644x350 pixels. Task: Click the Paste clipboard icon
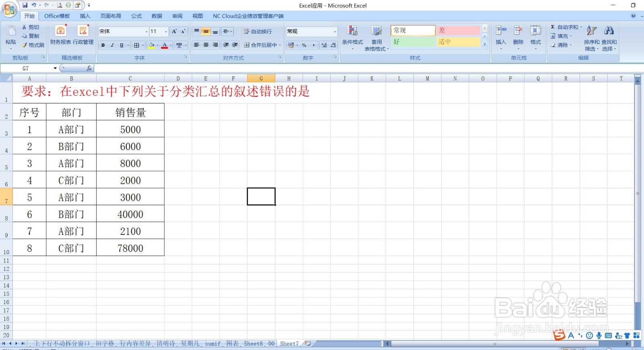11,31
